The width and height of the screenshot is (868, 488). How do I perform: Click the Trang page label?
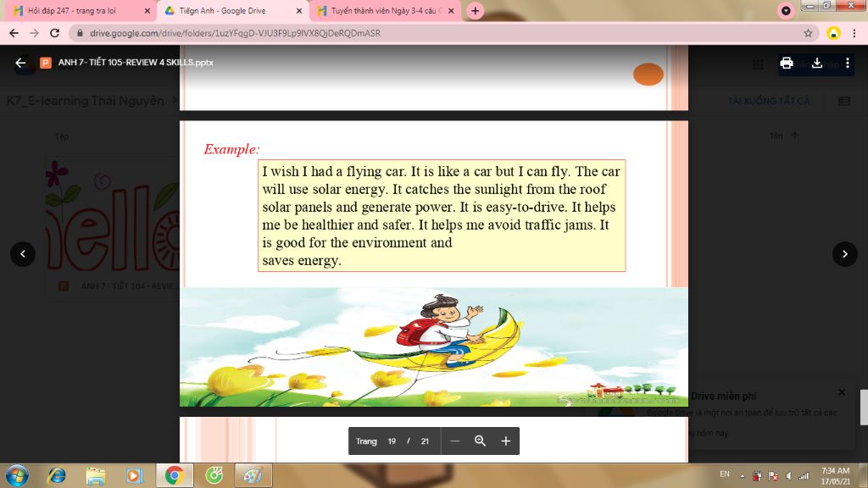click(x=366, y=441)
